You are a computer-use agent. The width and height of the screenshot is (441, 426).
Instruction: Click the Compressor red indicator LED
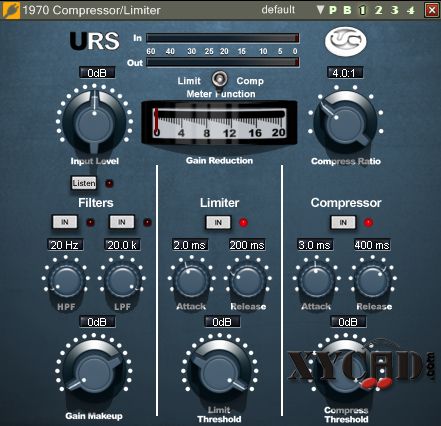click(x=368, y=222)
